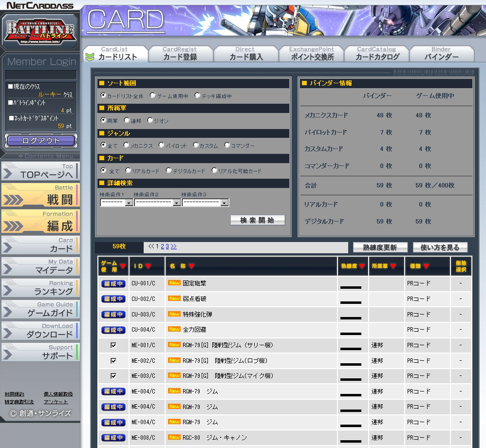
Task: Open サポート menu item
Action: [40, 352]
